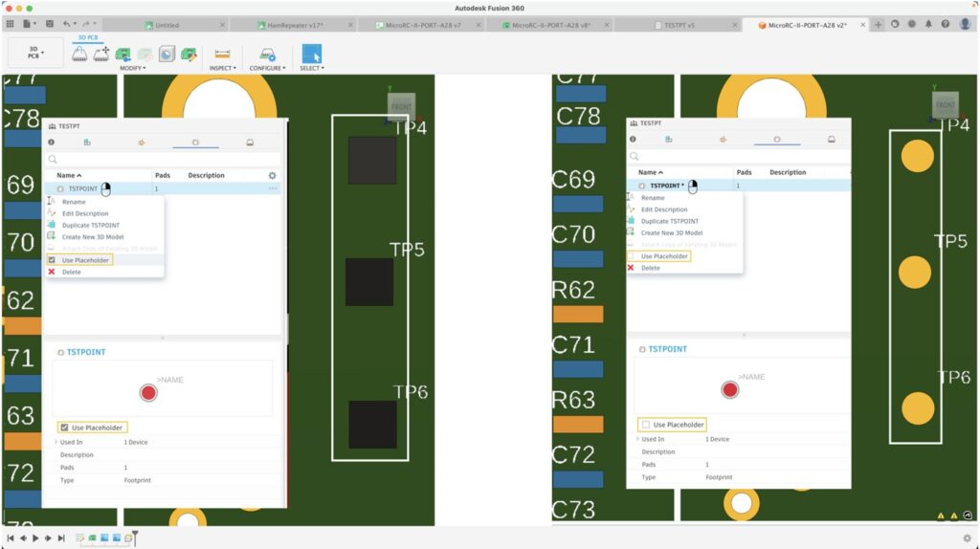This screenshot has width=980, height=549.
Task: Open the data panel grid icon
Action: [x=10, y=24]
